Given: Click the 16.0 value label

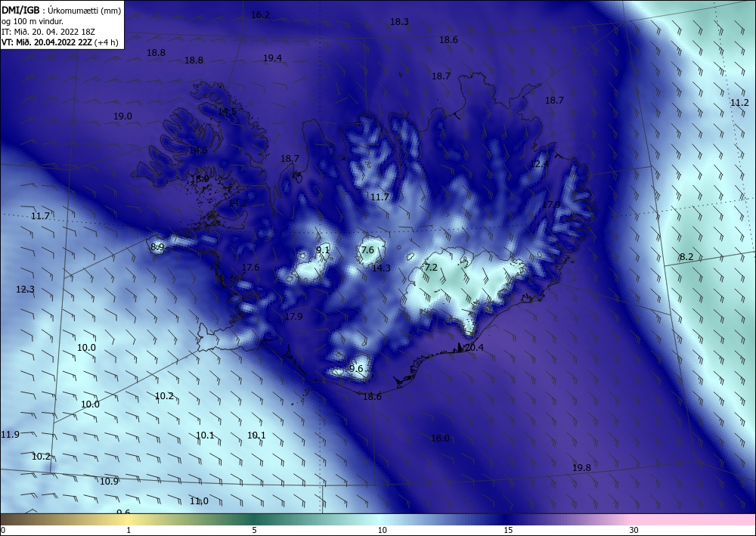Looking at the screenshot, I should pyautogui.click(x=440, y=438).
